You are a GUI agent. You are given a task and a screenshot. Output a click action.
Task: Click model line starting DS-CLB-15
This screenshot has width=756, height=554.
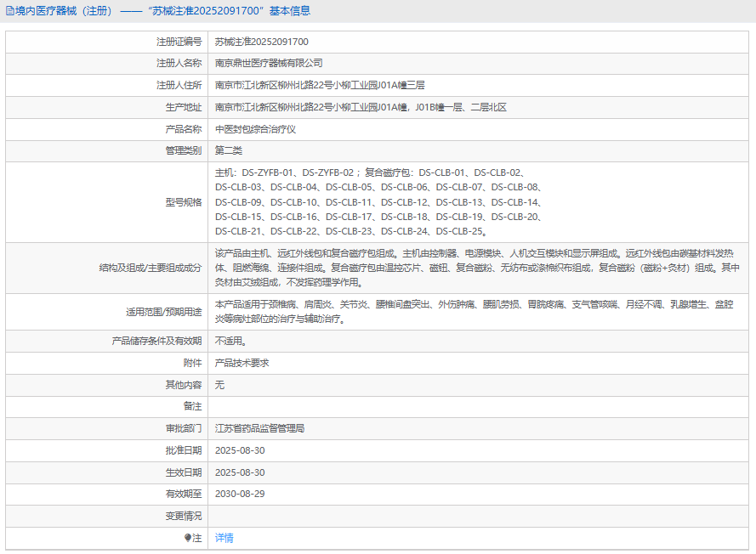point(379,217)
